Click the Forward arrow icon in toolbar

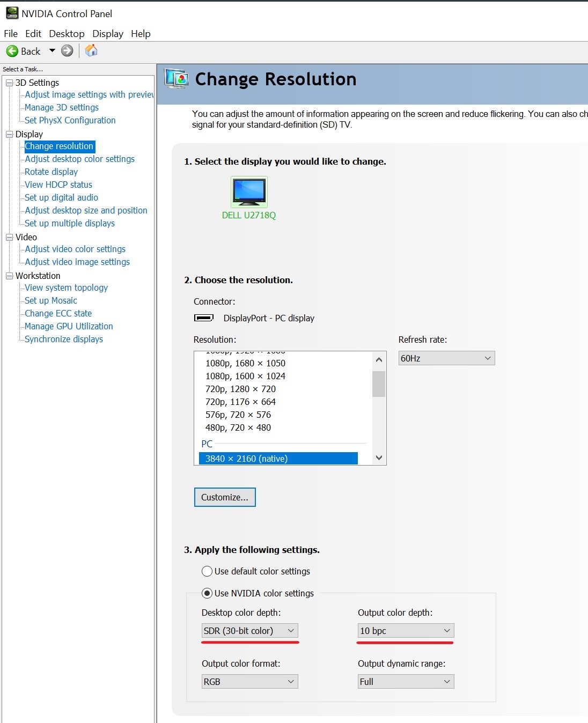click(67, 51)
